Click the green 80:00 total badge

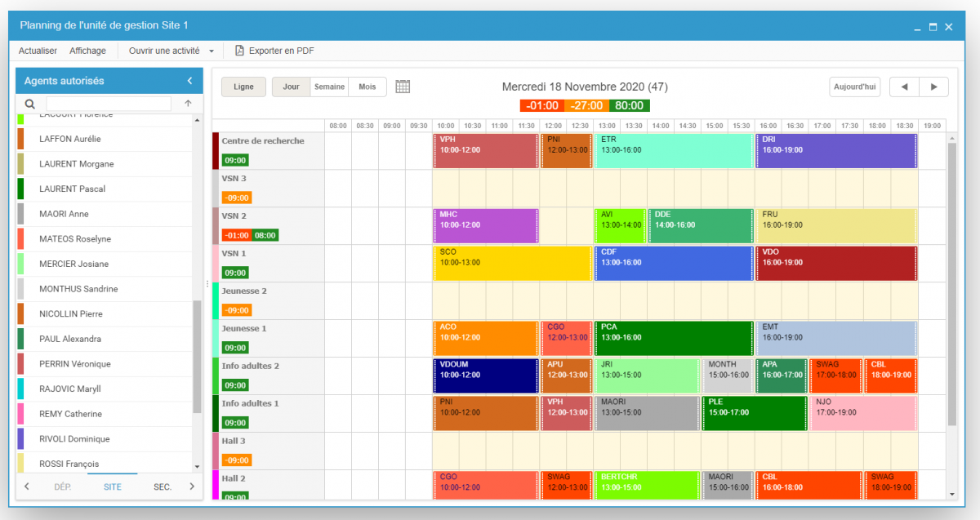[x=629, y=105]
